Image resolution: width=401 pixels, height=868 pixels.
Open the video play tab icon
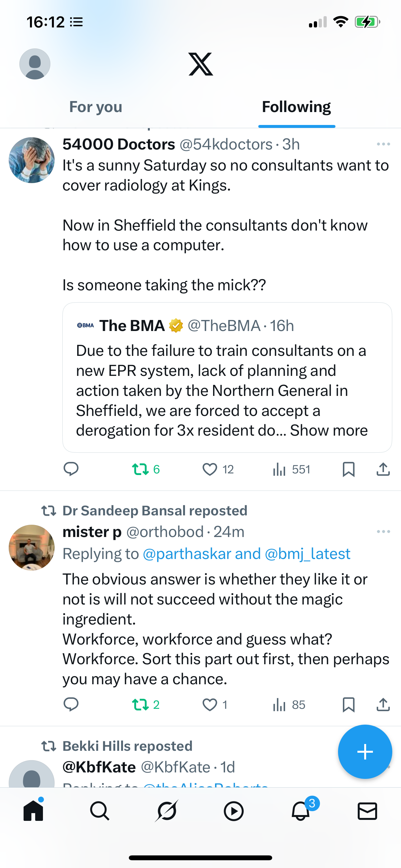(233, 811)
